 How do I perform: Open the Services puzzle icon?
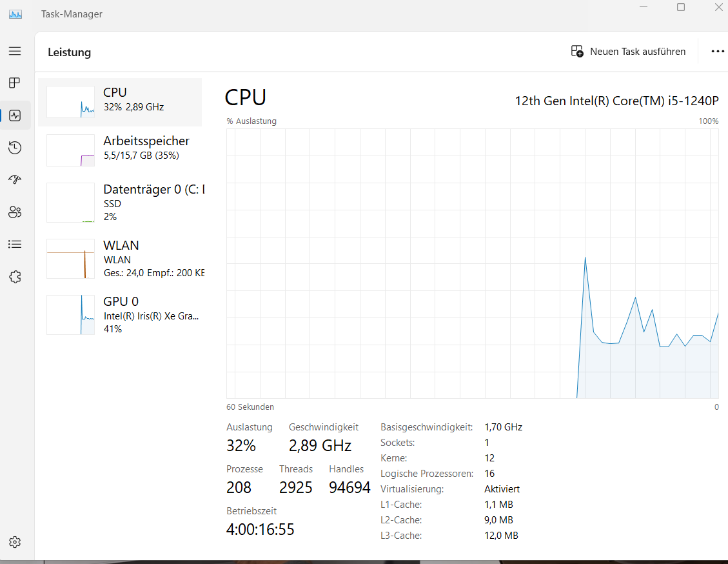tap(15, 277)
